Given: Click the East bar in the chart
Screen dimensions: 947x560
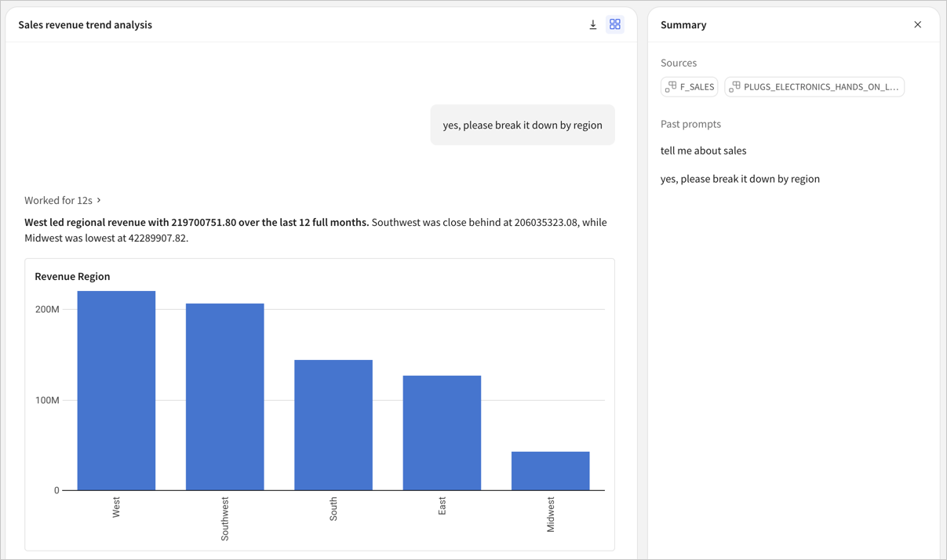Looking at the screenshot, I should [x=442, y=433].
